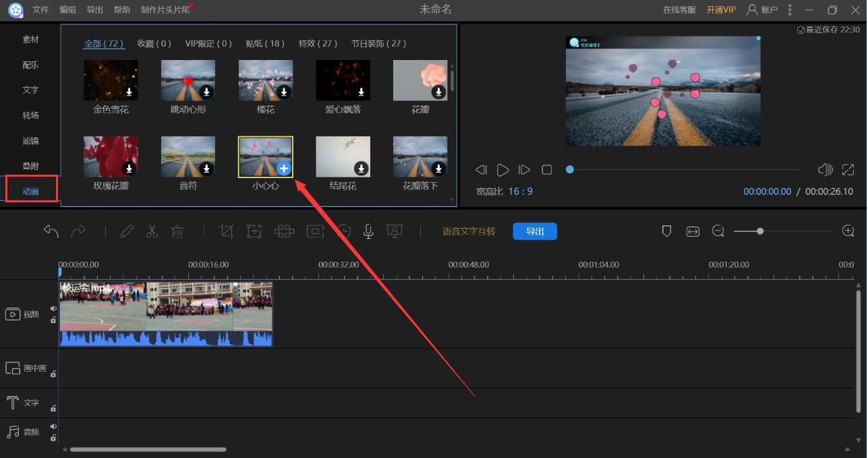
Task: Click 制作片头片尾 in the title bar
Action: pyautogui.click(x=165, y=9)
